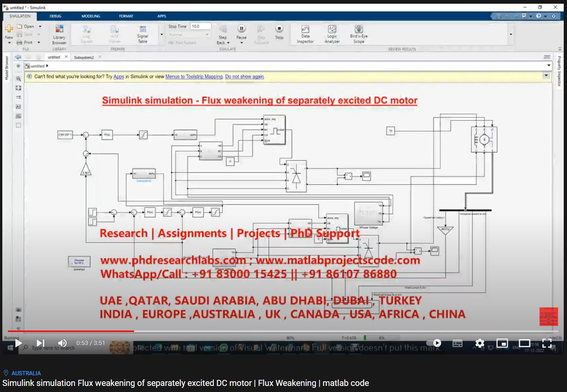567x392 pixels.
Task: Expand the PREPARE gallery arrow
Action: (x=162, y=34)
